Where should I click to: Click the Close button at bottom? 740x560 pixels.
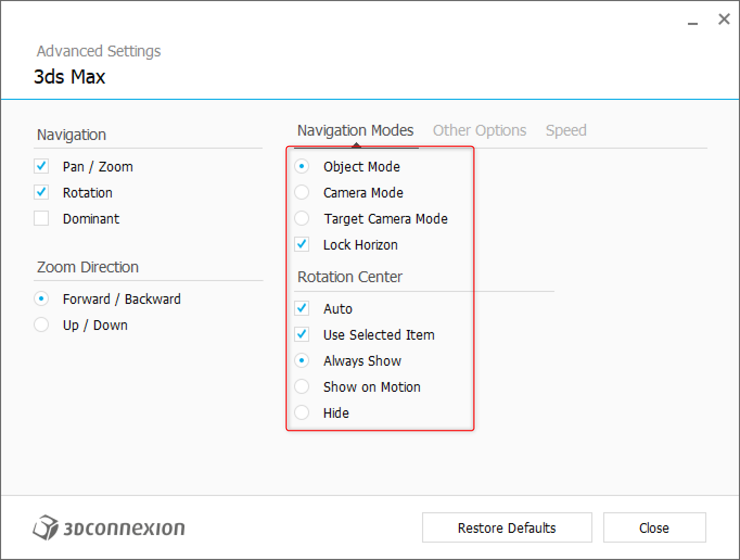point(654,527)
